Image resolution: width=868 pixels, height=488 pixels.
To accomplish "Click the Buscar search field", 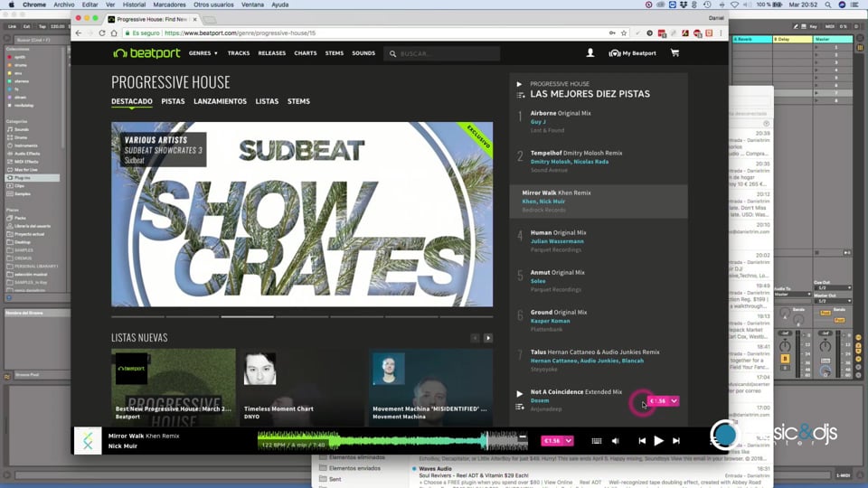I will (x=442, y=53).
